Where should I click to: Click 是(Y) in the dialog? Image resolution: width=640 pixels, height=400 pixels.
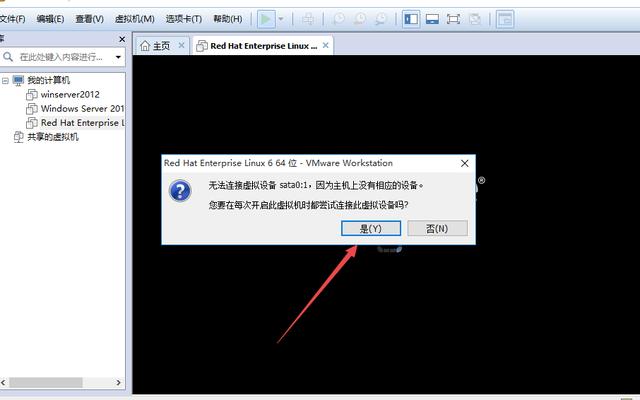(371, 229)
